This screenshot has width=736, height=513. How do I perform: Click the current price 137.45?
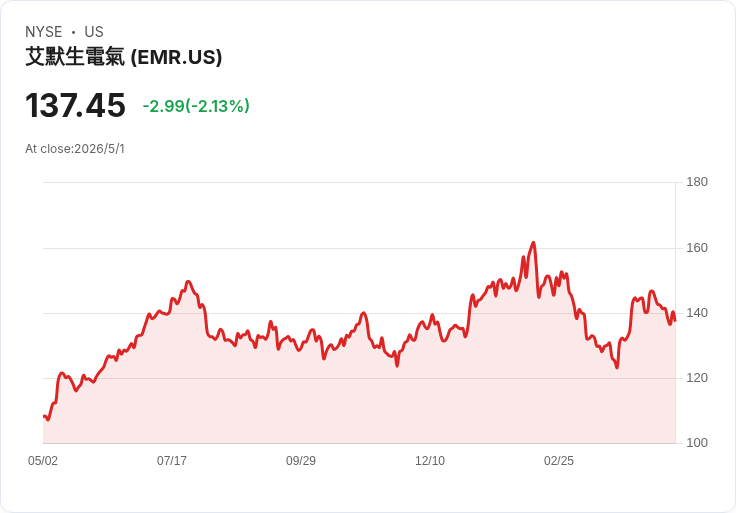(75, 105)
